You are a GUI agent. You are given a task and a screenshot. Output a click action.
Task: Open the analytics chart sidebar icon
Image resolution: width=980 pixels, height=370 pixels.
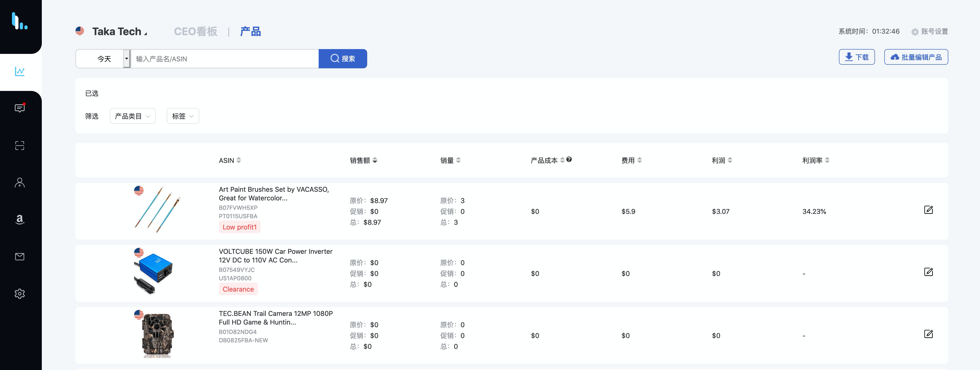[20, 71]
